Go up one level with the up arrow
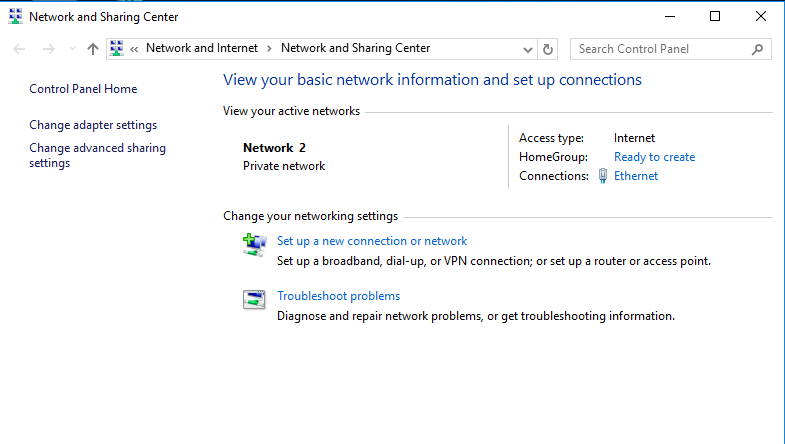The width and height of the screenshot is (785, 444). point(93,49)
